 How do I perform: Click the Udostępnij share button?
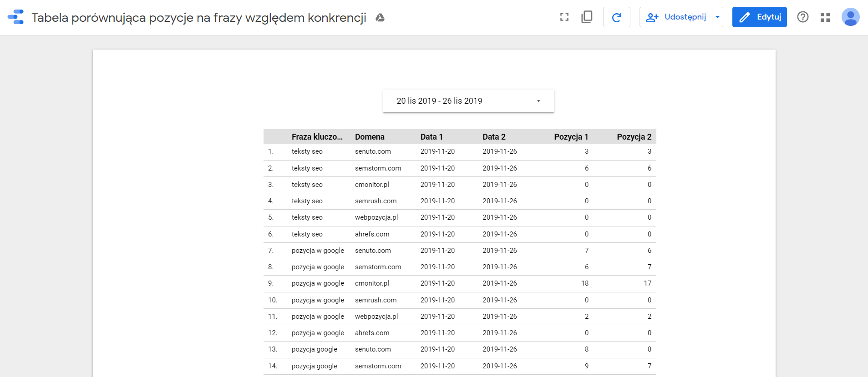point(676,17)
